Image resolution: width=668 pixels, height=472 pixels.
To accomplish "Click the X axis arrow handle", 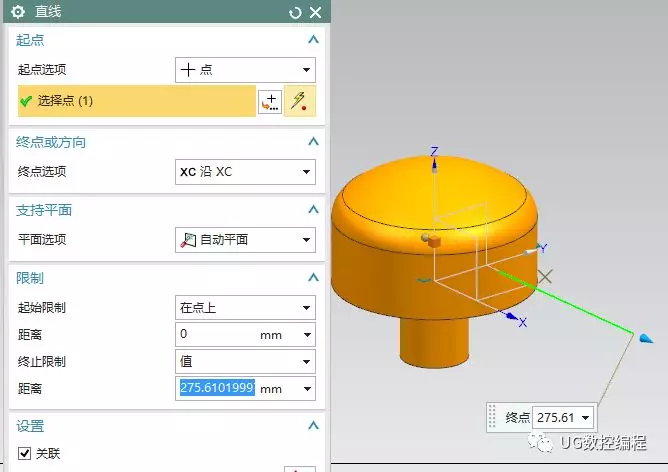I will 510,316.
